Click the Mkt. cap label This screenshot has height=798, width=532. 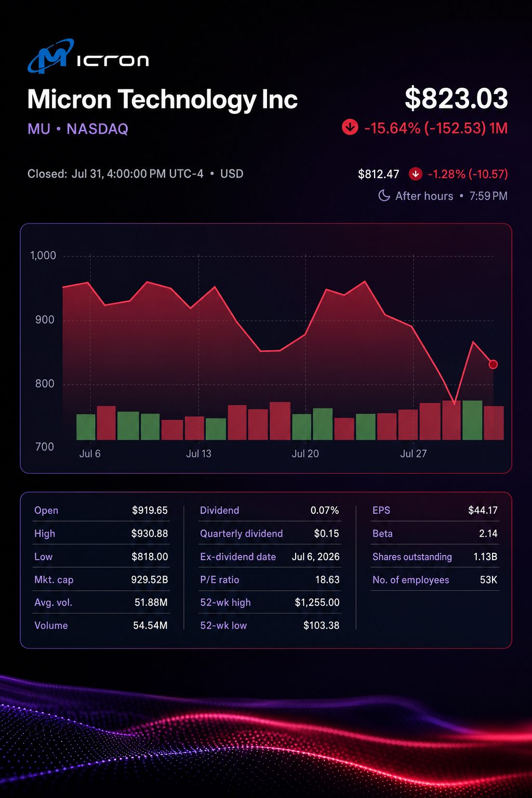(x=54, y=580)
